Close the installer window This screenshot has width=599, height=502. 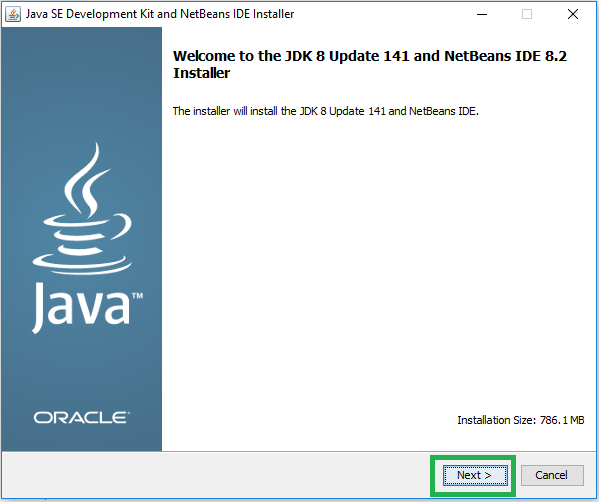pos(573,15)
